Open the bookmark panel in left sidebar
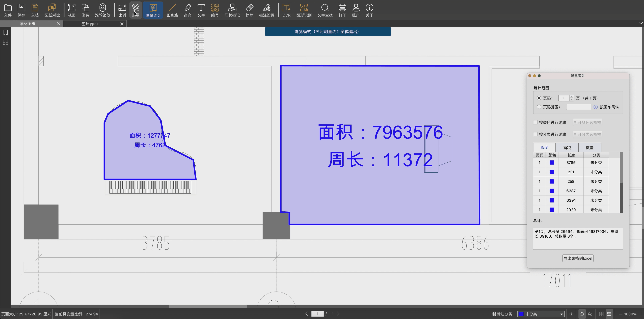This screenshot has width=644, height=319. click(x=6, y=33)
